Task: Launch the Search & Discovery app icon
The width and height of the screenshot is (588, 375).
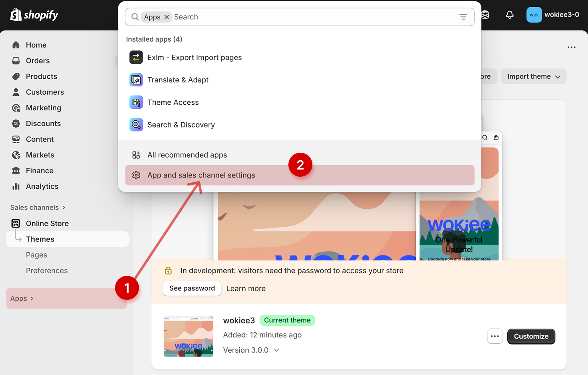Action: (136, 125)
